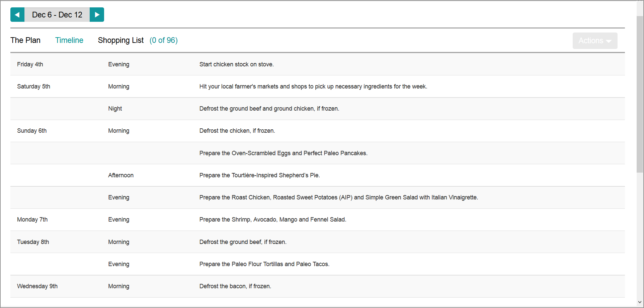
Task: Click Evening in the Roast Chicken row
Action: click(x=119, y=197)
